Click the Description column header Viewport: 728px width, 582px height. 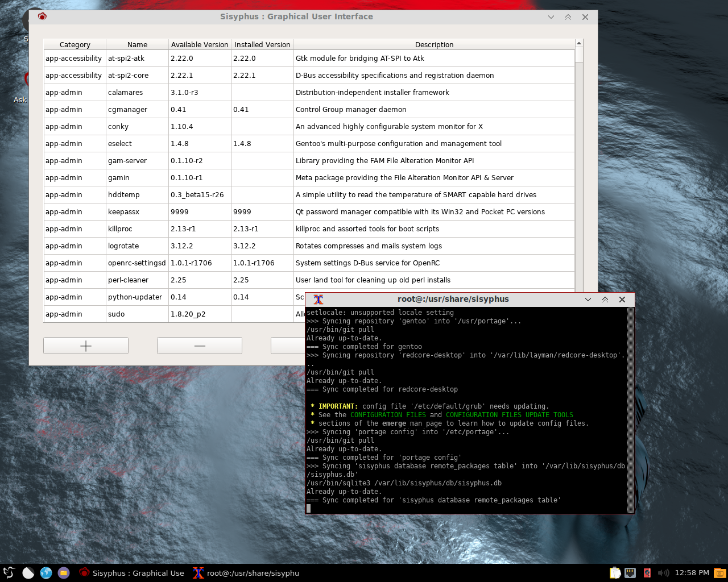coord(434,44)
